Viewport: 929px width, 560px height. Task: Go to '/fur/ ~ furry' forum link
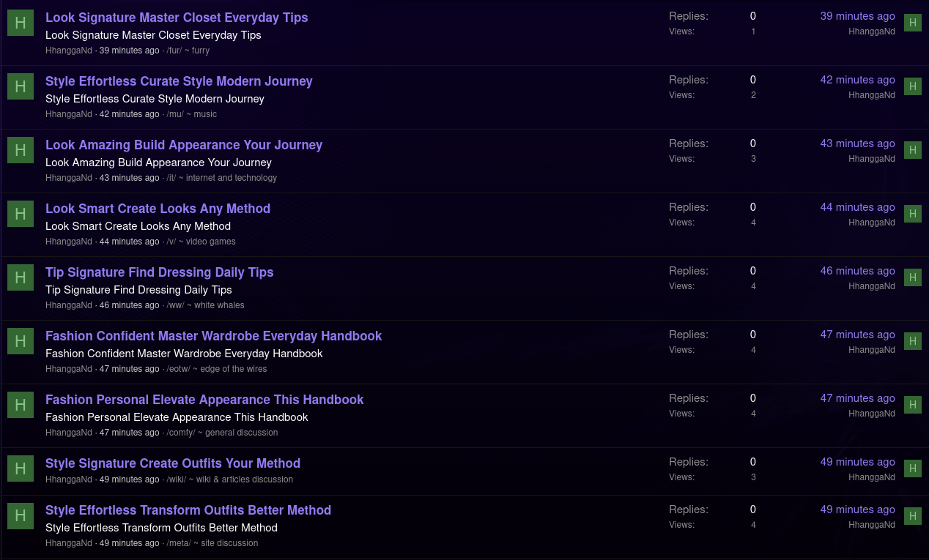[x=188, y=51]
